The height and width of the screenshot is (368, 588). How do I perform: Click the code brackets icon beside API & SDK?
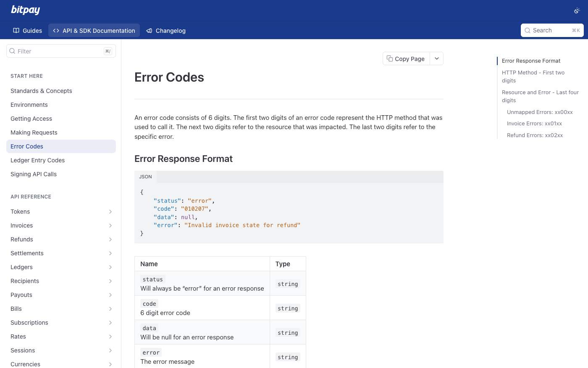56,31
